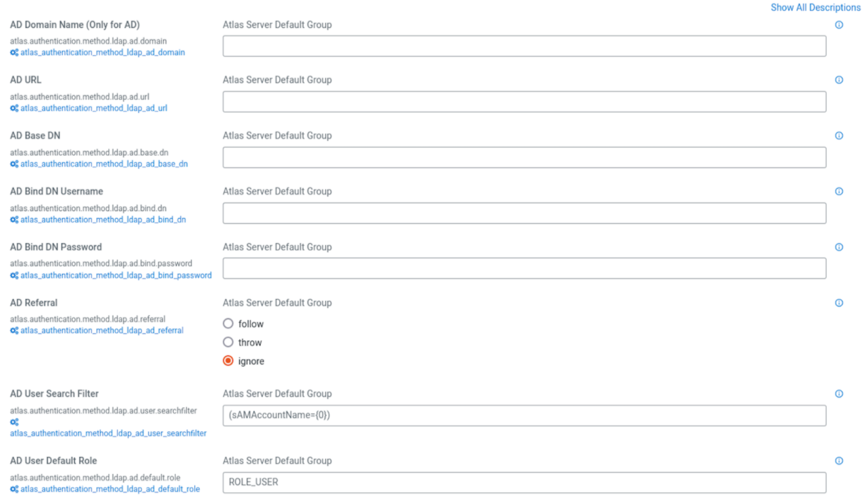Focus the AD URL text field
Viewport: 867px width, 504px height.
coord(524,102)
